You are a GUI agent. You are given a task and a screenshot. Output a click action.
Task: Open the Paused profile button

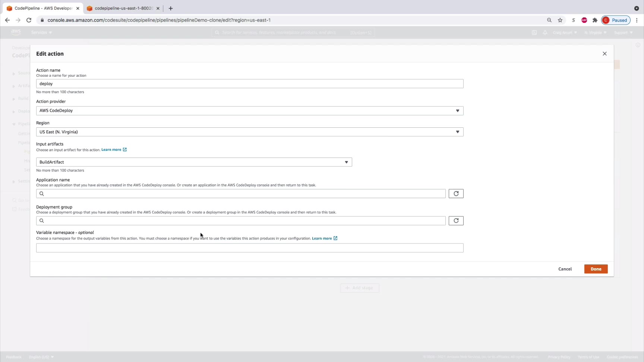point(616,20)
